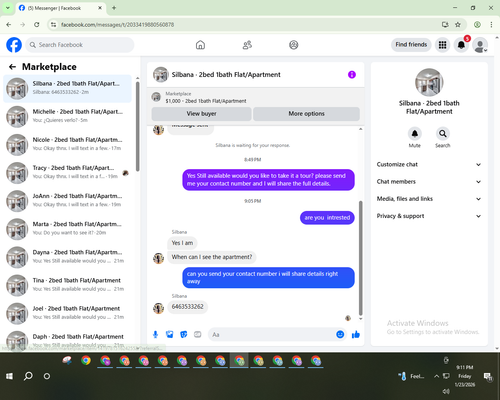Image resolution: width=500 pixels, height=400 pixels.
Task: Click Silbana chat header title
Action: 226,75
